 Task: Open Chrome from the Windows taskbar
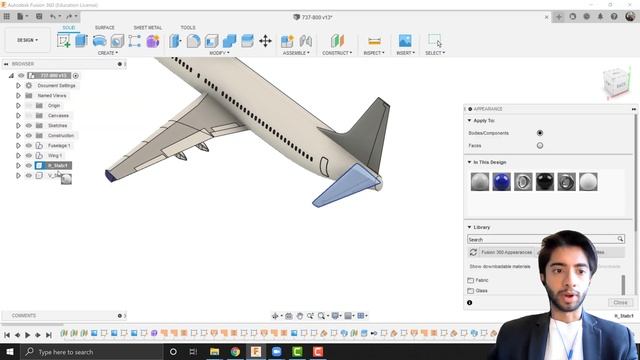[x=236, y=352]
